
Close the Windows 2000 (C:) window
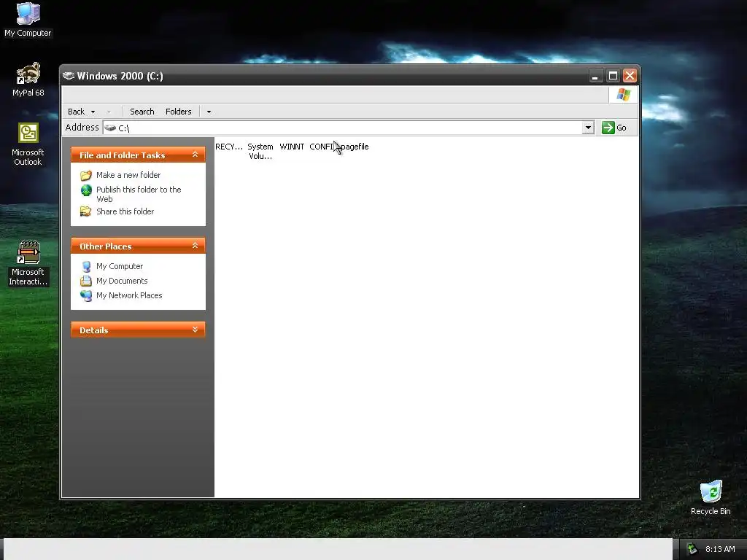[630, 76]
